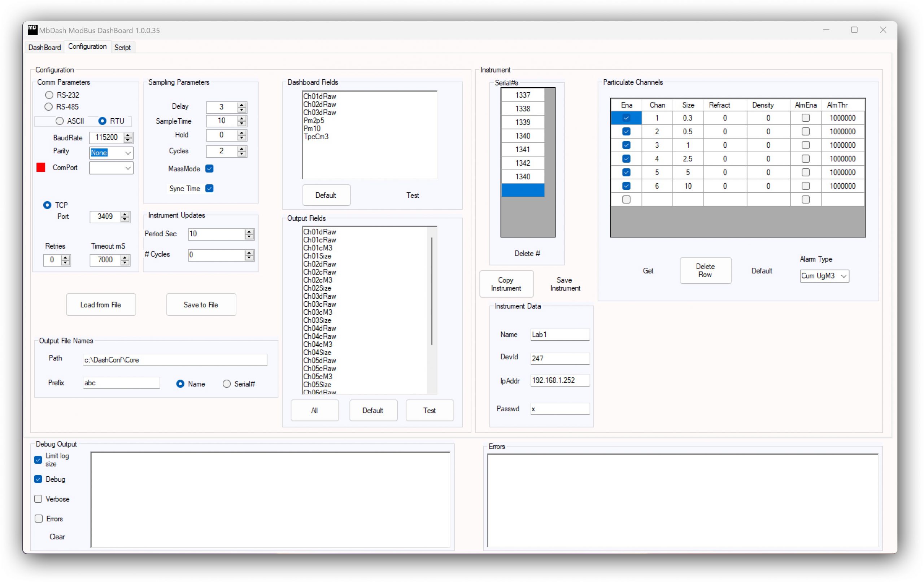Increase Cycles sampling value with up arrow

click(x=242, y=148)
